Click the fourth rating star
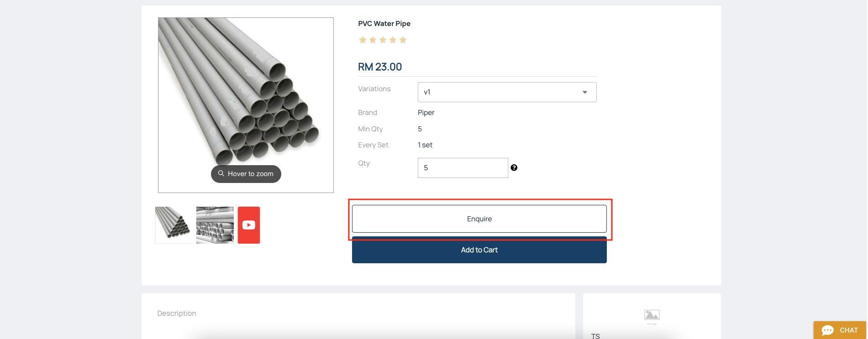The image size is (868, 339). pos(393,40)
